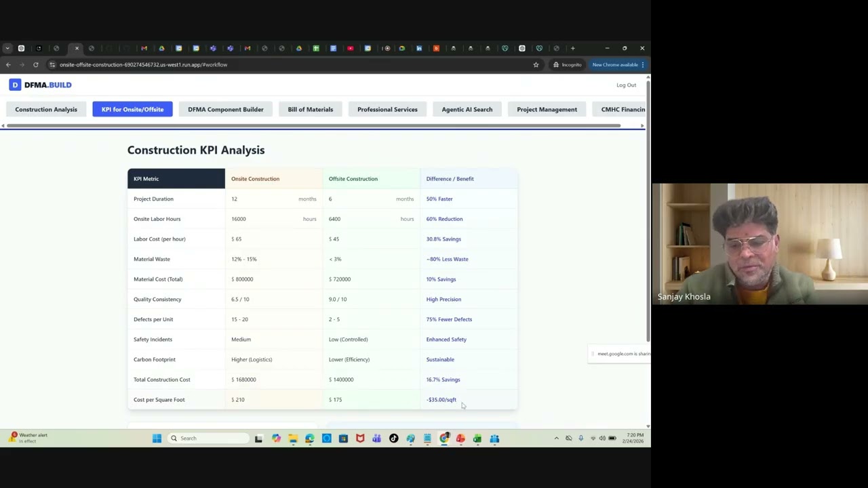Click the '-$35.00/sqft' difference value

click(441, 400)
